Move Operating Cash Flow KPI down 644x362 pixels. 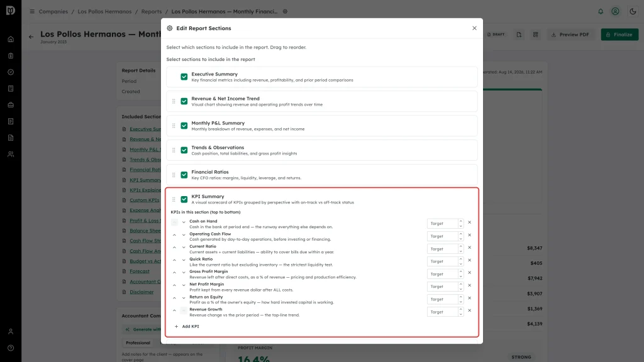pyautogui.click(x=184, y=235)
